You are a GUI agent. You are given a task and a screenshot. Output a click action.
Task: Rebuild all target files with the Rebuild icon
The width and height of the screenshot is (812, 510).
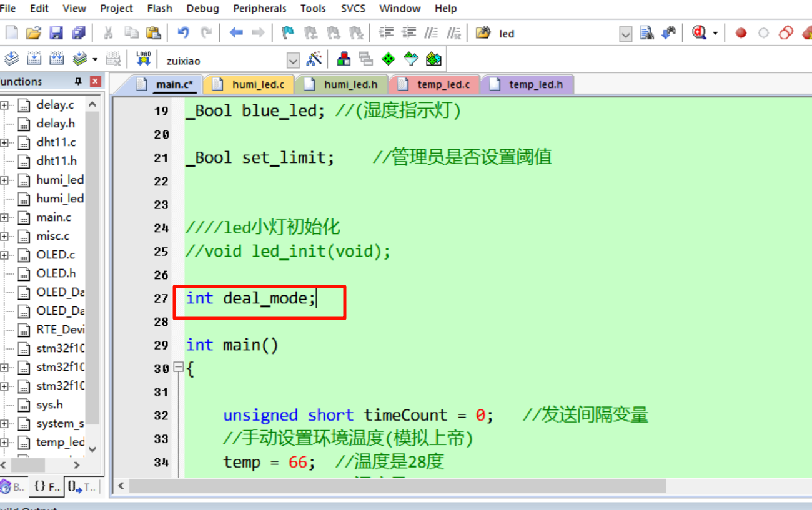pyautogui.click(x=56, y=59)
